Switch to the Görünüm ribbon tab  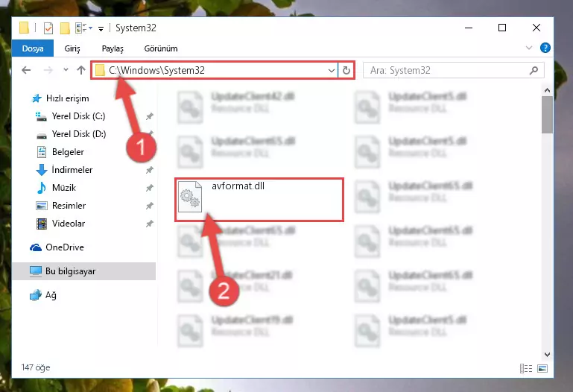161,48
